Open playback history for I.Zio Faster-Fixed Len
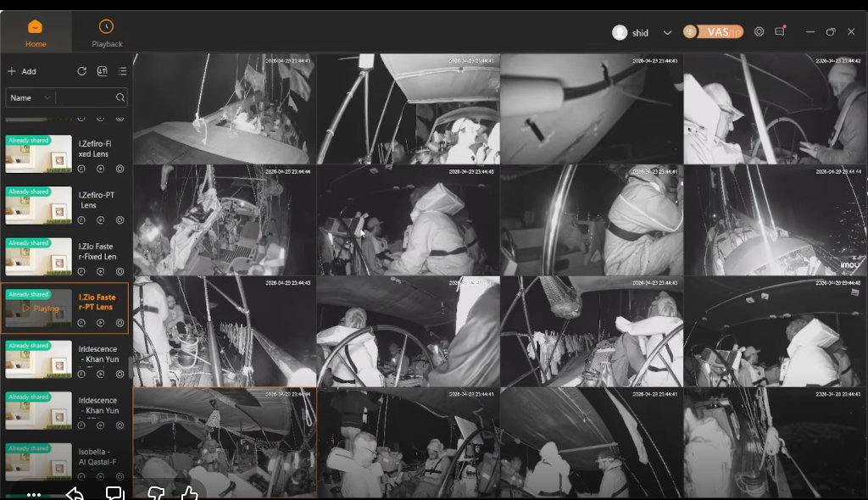Screen dimensions: 868x500 coord(81,272)
